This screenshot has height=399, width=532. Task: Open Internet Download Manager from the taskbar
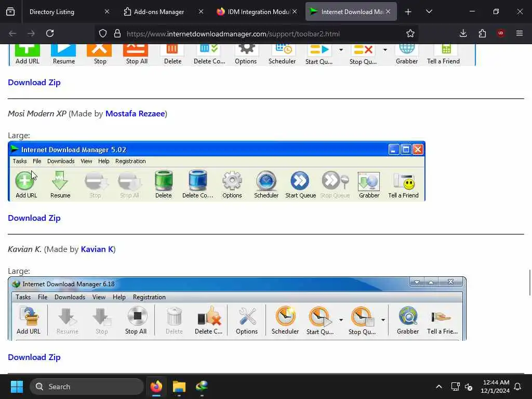(202, 387)
